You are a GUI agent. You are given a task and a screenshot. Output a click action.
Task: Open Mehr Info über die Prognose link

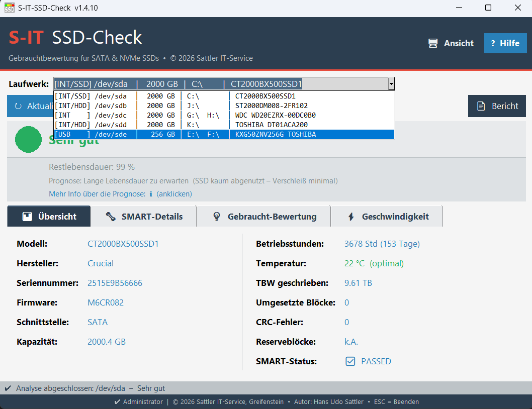point(121,194)
